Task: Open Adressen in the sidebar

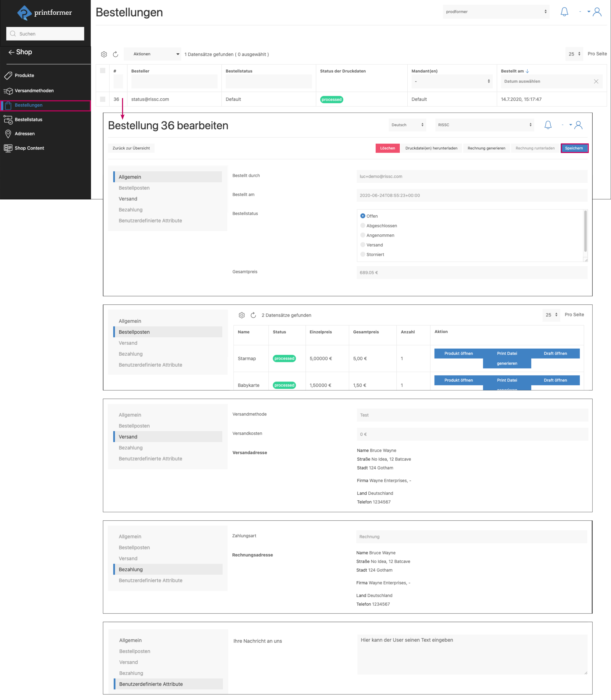Action: pos(24,134)
